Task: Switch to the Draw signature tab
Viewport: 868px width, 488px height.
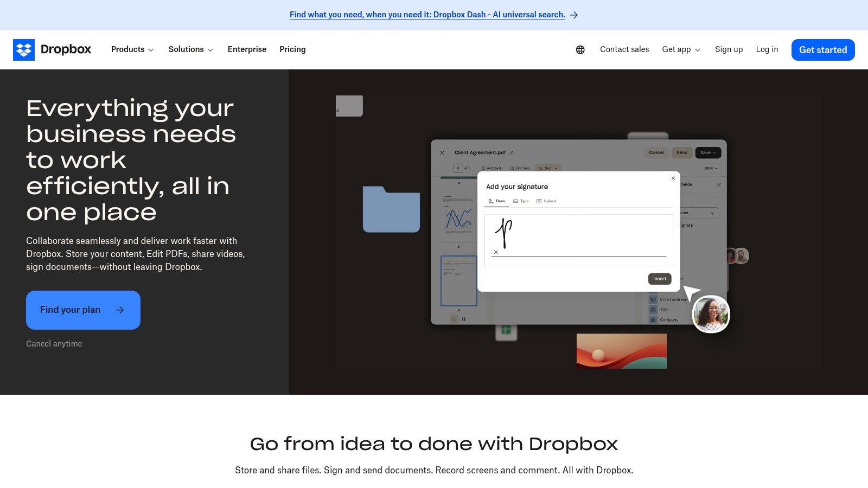Action: (x=497, y=201)
